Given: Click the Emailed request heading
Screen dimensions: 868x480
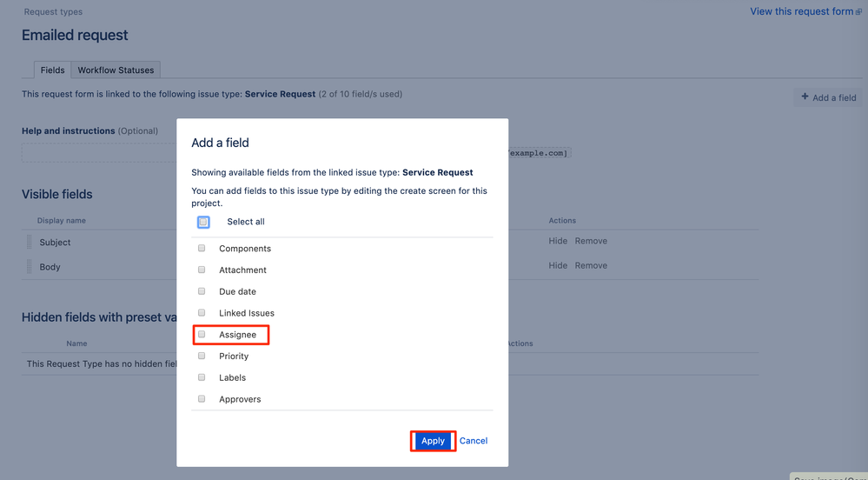Looking at the screenshot, I should [x=75, y=35].
